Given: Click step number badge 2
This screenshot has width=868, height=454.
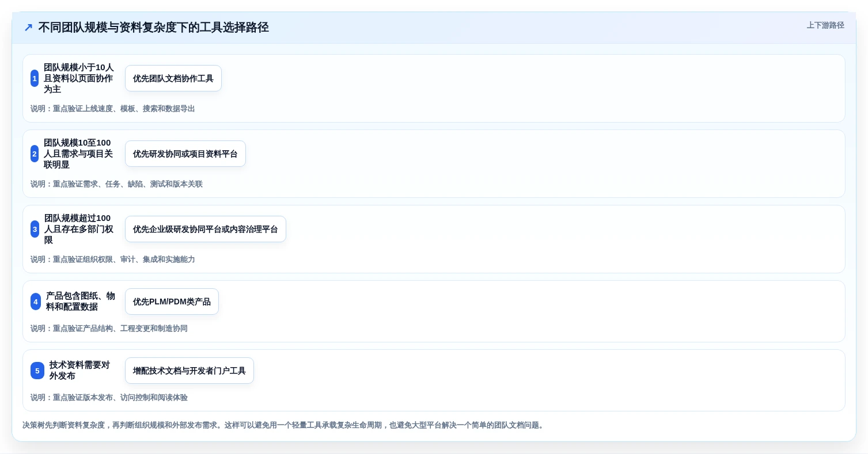Looking at the screenshot, I should tap(35, 154).
